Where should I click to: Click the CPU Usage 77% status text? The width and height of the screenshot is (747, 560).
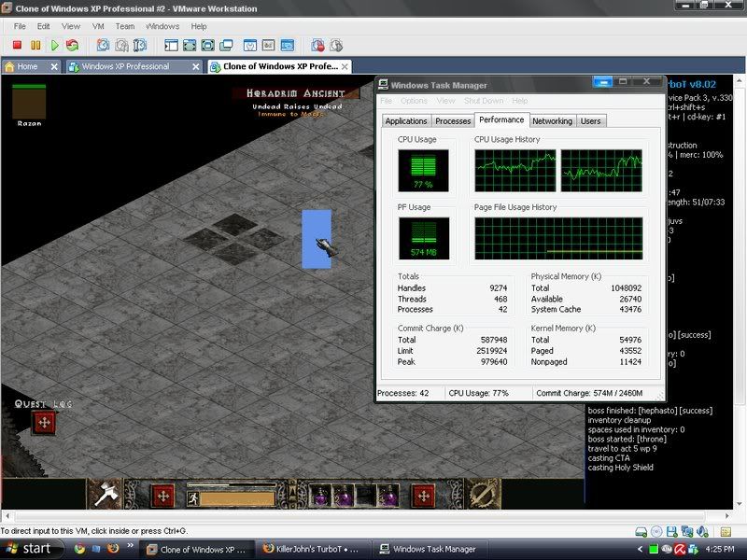coord(478,393)
